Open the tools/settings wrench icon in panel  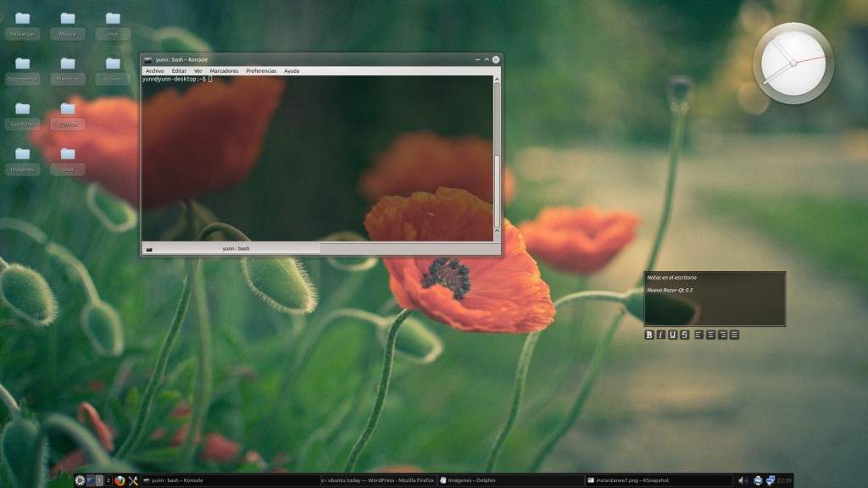(133, 481)
